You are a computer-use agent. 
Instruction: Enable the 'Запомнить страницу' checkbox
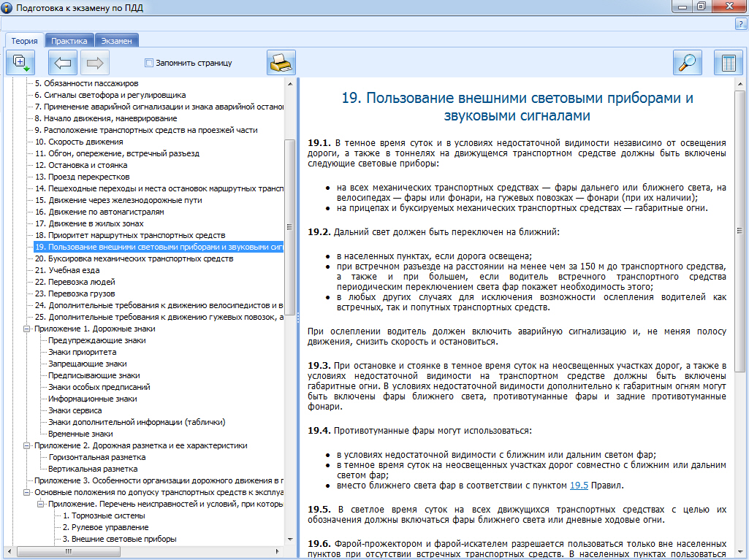[149, 63]
